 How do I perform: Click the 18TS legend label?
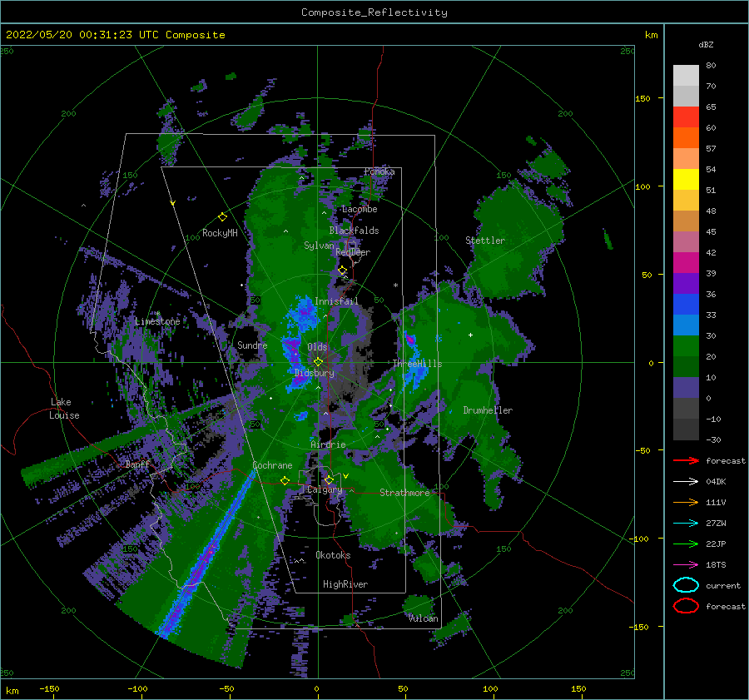(x=716, y=564)
